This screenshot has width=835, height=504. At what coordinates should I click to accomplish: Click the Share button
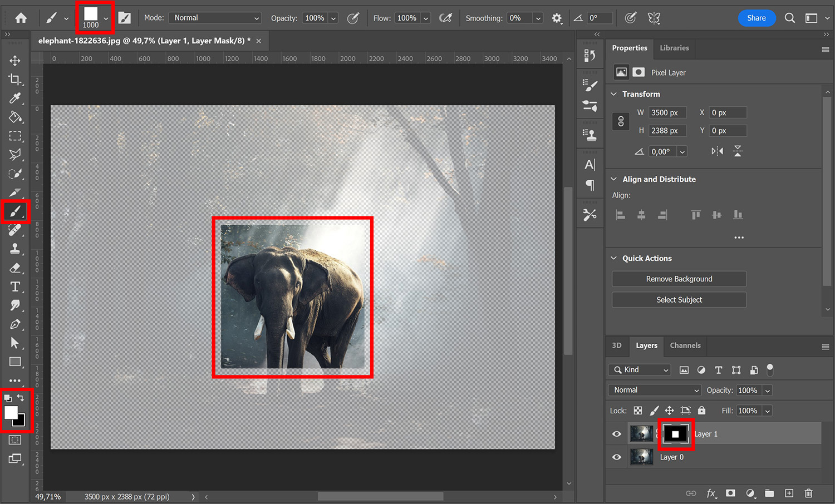pyautogui.click(x=757, y=18)
